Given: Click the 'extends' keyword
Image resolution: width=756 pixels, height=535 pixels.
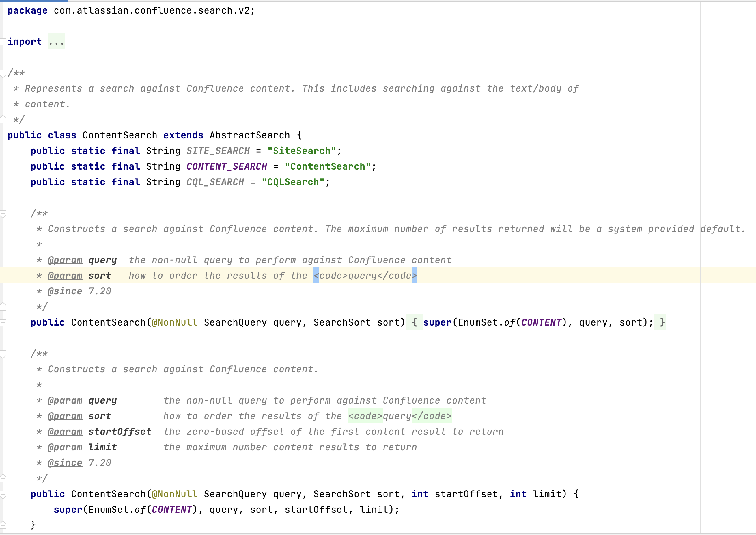Looking at the screenshot, I should [x=183, y=135].
